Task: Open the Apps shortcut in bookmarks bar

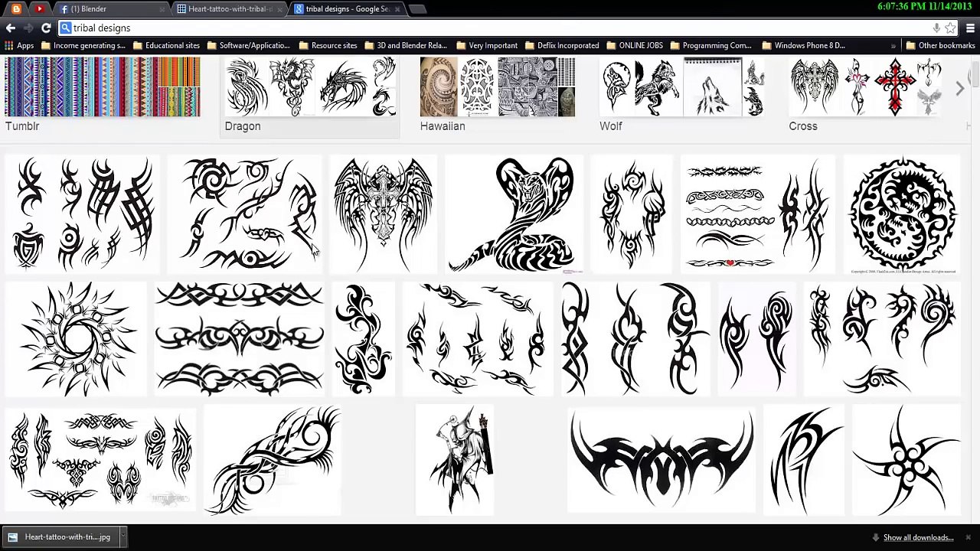Action: (x=19, y=46)
